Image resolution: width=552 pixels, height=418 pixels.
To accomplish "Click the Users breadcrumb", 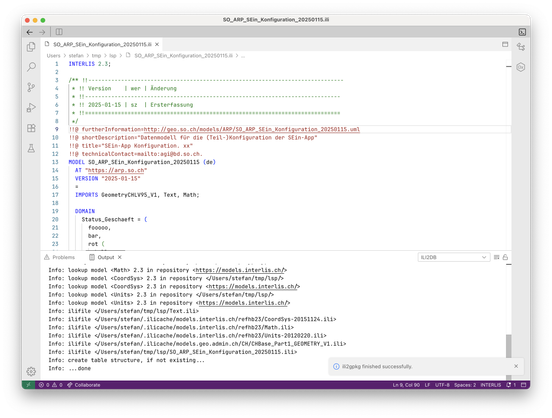I will pos(54,56).
